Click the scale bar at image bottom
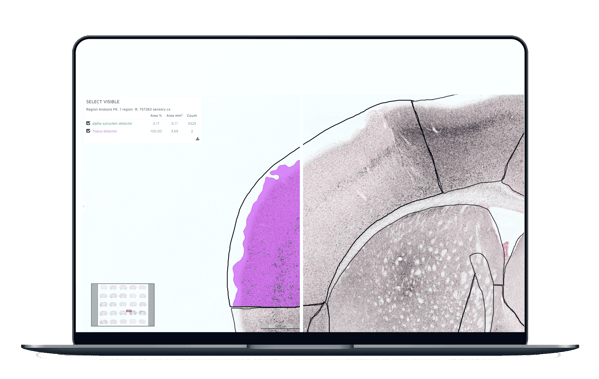This screenshot has width=599, height=379. [x=280, y=327]
